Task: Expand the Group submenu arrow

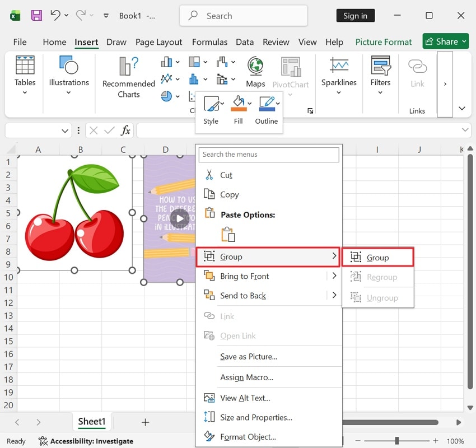Action: 335,257
